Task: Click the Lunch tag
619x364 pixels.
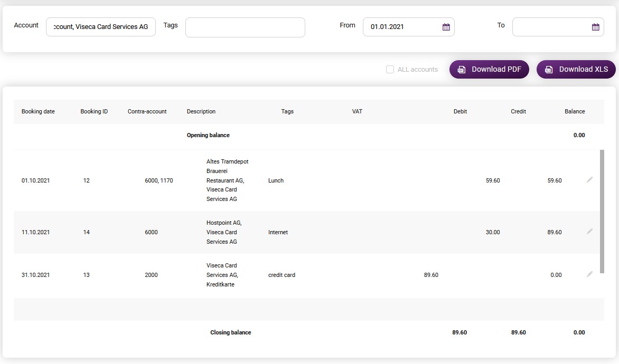Action: click(276, 180)
